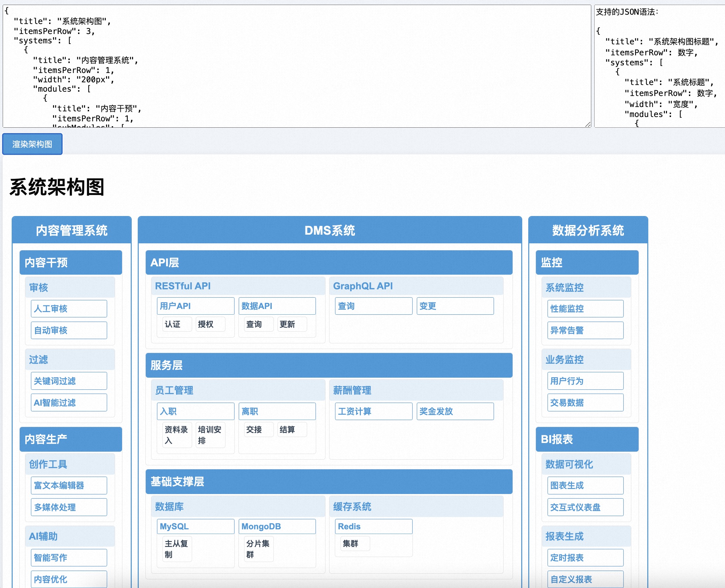Click the 薪酬管理 submodule title
This screenshot has height=588, width=725.
417,391
